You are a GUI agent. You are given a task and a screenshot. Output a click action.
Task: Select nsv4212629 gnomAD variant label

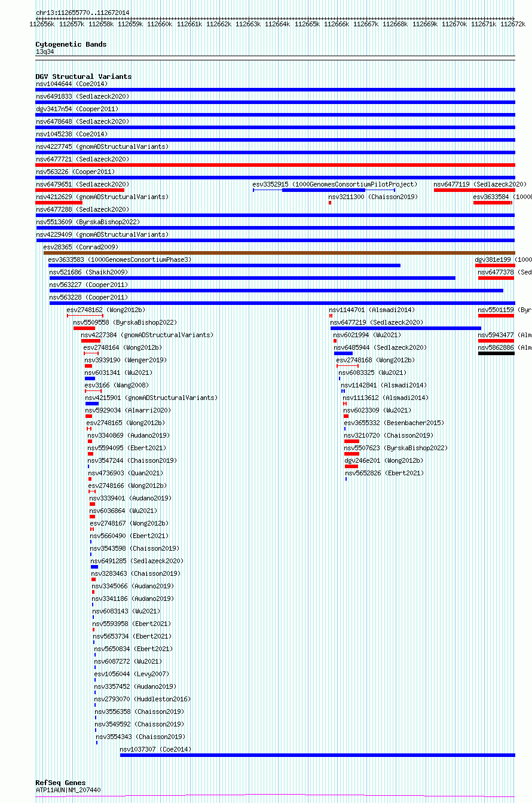coord(102,197)
